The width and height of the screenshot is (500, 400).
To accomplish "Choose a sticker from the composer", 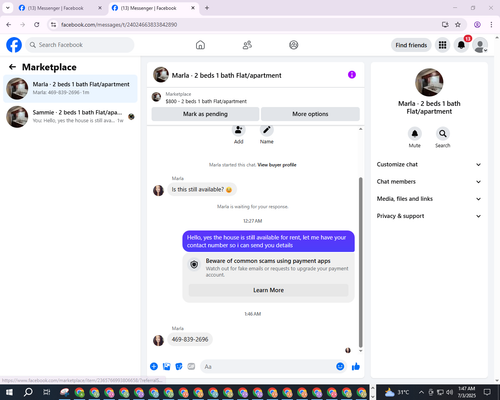I will pyautogui.click(x=179, y=366).
